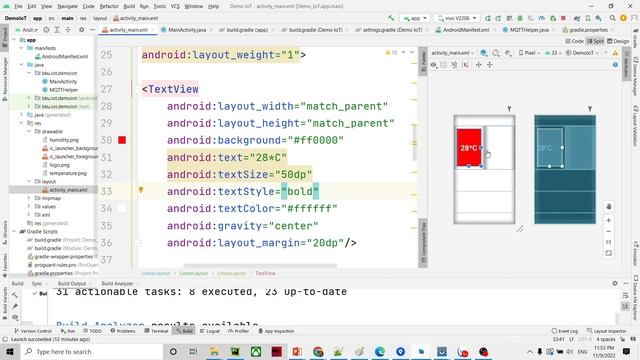The image size is (640, 360).
Task: Click the editor horizontal scrollbar
Action: point(260,266)
